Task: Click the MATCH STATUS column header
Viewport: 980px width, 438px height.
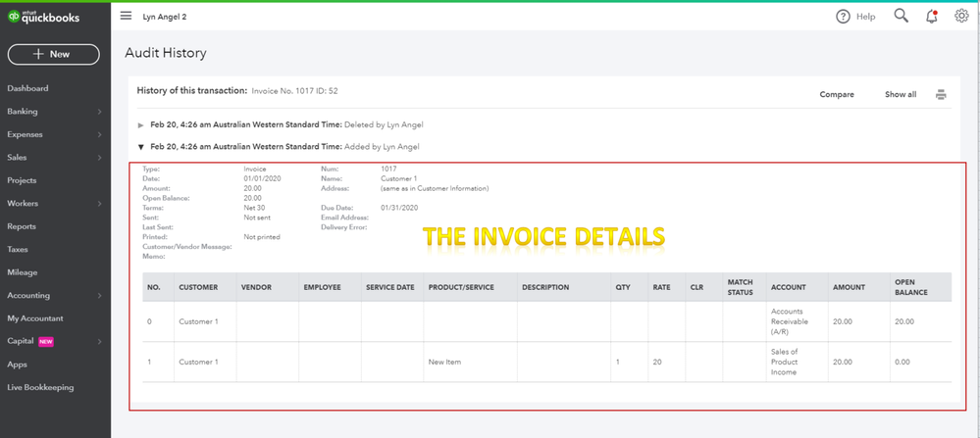Action: click(740, 288)
